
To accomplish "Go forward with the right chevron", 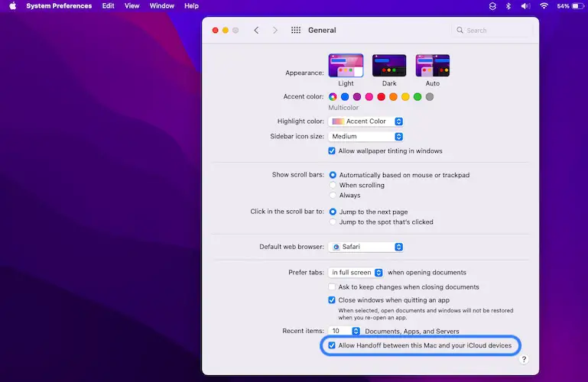I will [x=275, y=31].
